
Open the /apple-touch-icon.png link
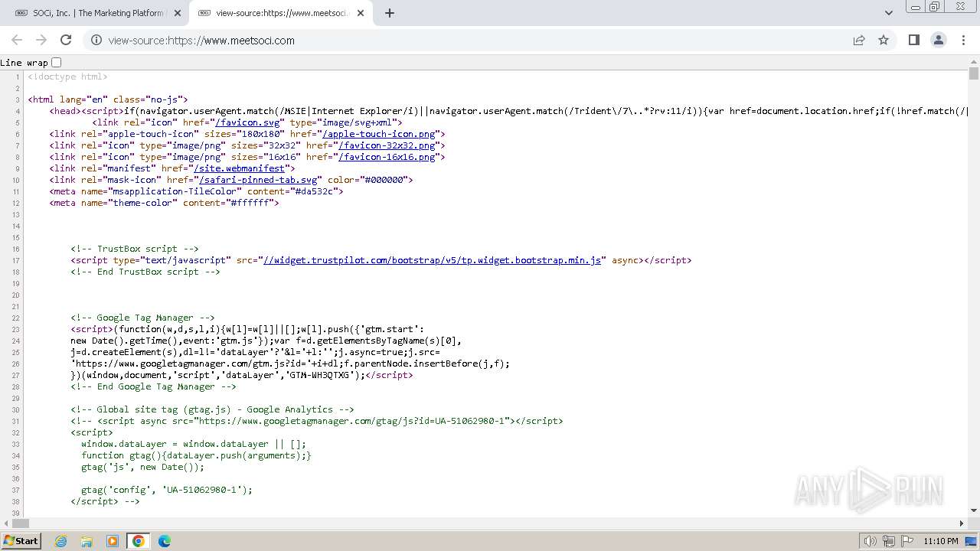(x=379, y=134)
